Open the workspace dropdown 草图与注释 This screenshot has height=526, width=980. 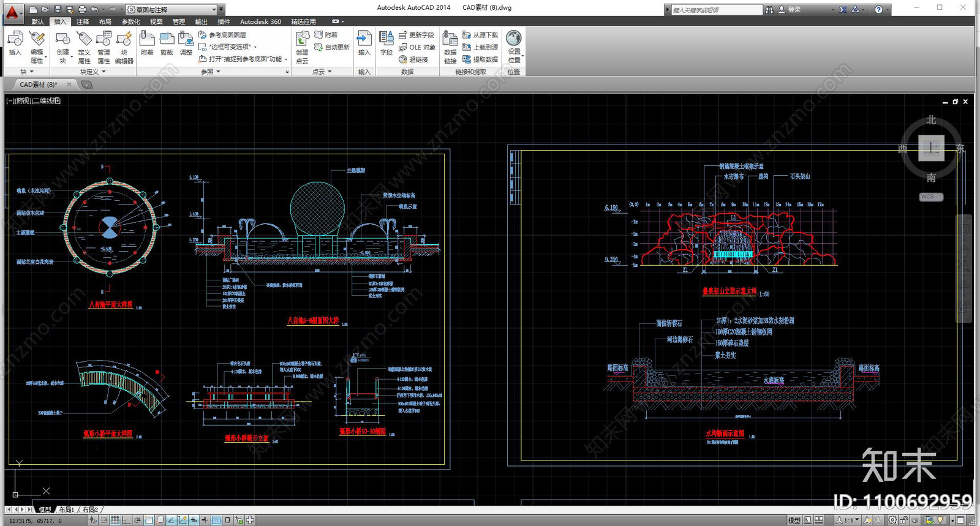coord(172,9)
